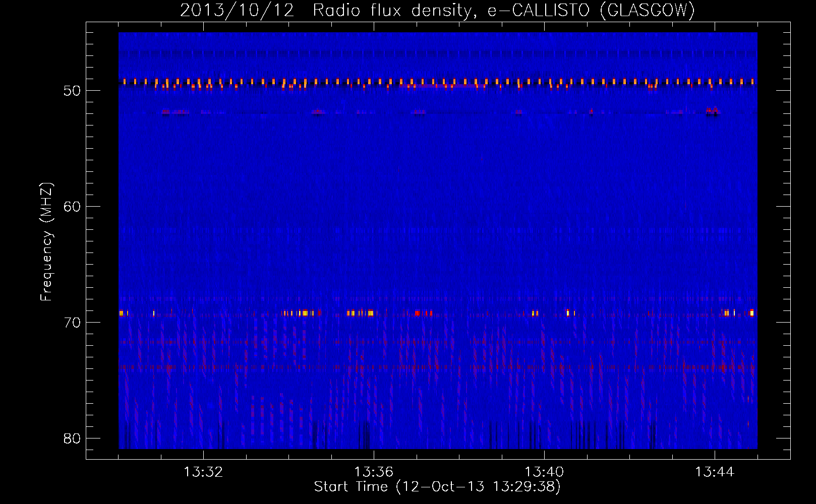816x504 pixels.
Task: Click the 60 frequency tick label
Action: (72, 207)
